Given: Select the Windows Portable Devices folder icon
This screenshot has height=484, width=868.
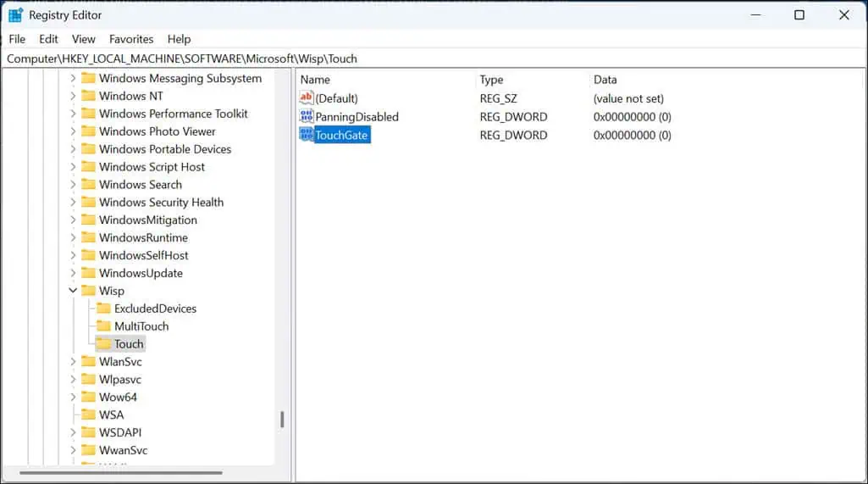Looking at the screenshot, I should pyautogui.click(x=88, y=149).
